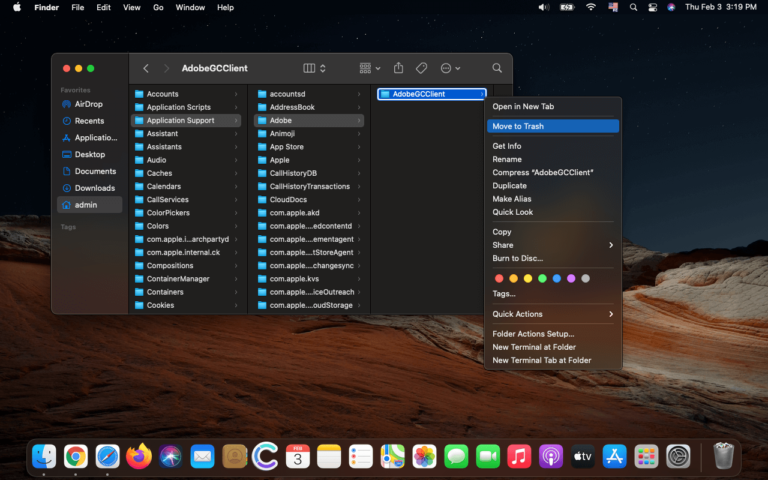Click the Edit Tags toolbar icon
The image size is (768, 480).
coord(421,68)
